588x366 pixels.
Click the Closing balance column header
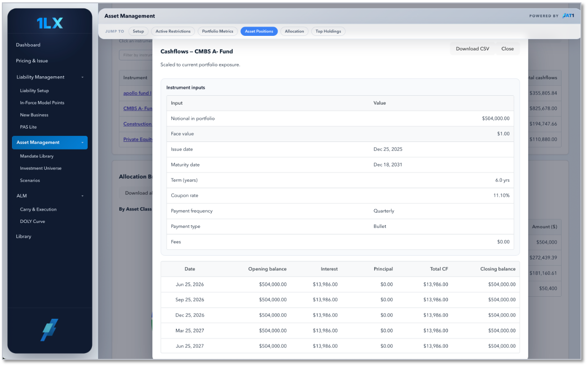498,269
